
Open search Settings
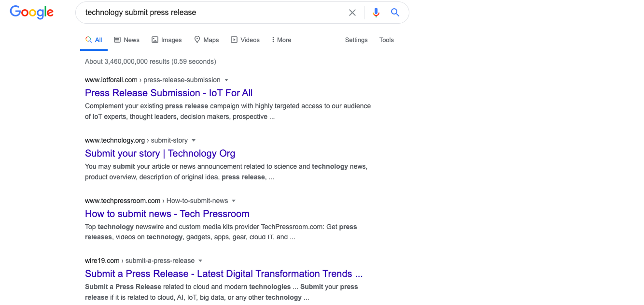[x=356, y=40]
